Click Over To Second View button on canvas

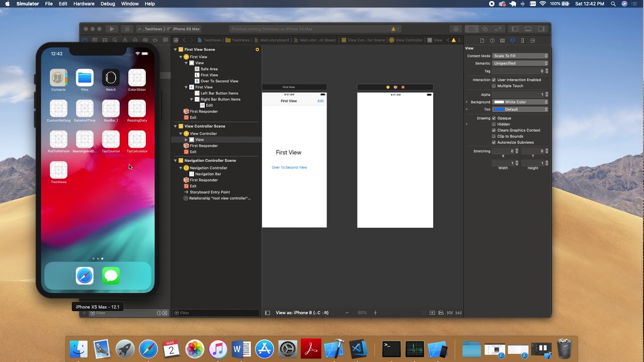[289, 167]
